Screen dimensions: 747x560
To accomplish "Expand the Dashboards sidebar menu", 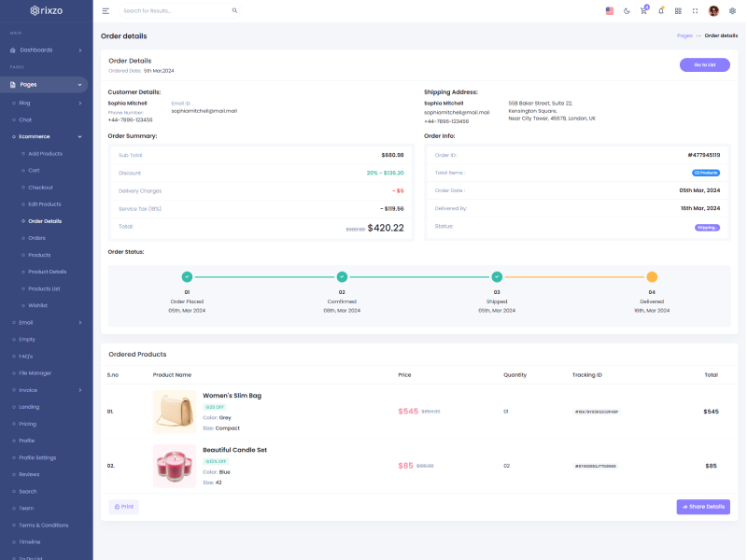I will (46, 49).
